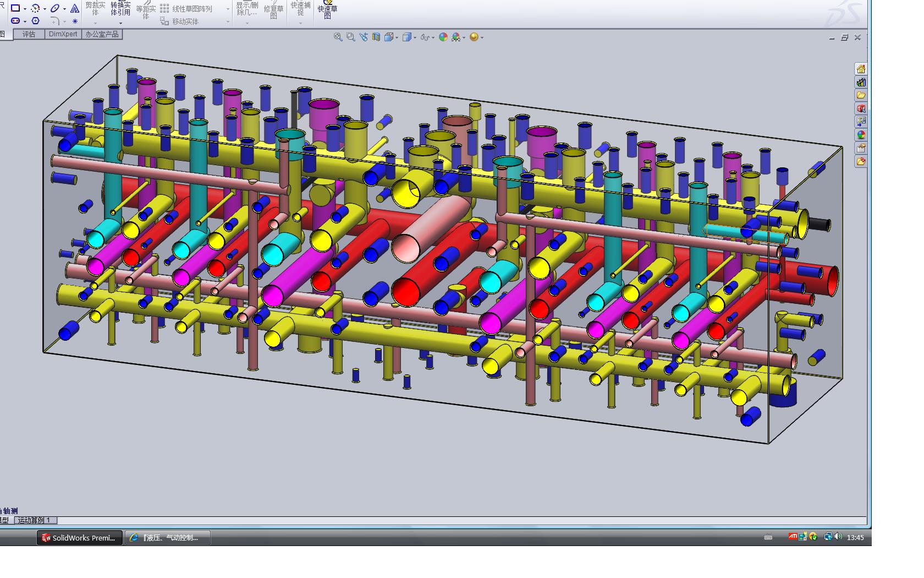Activate SolidWorks Premium in the taskbar
The image size is (924, 578).
[80, 538]
